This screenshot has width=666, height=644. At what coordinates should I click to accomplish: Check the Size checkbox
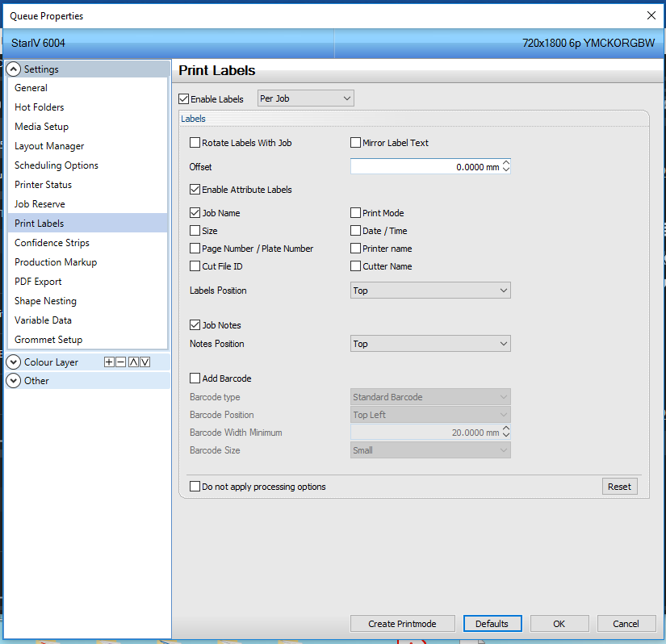195,231
